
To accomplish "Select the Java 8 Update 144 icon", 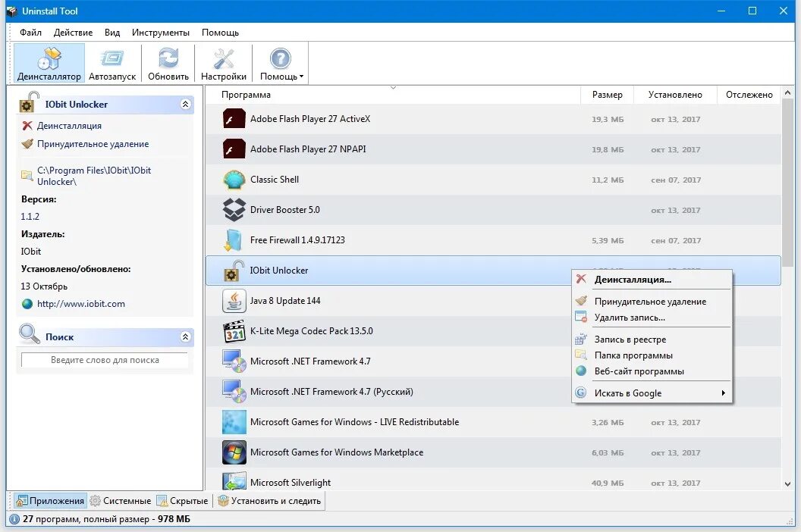I will (x=234, y=301).
